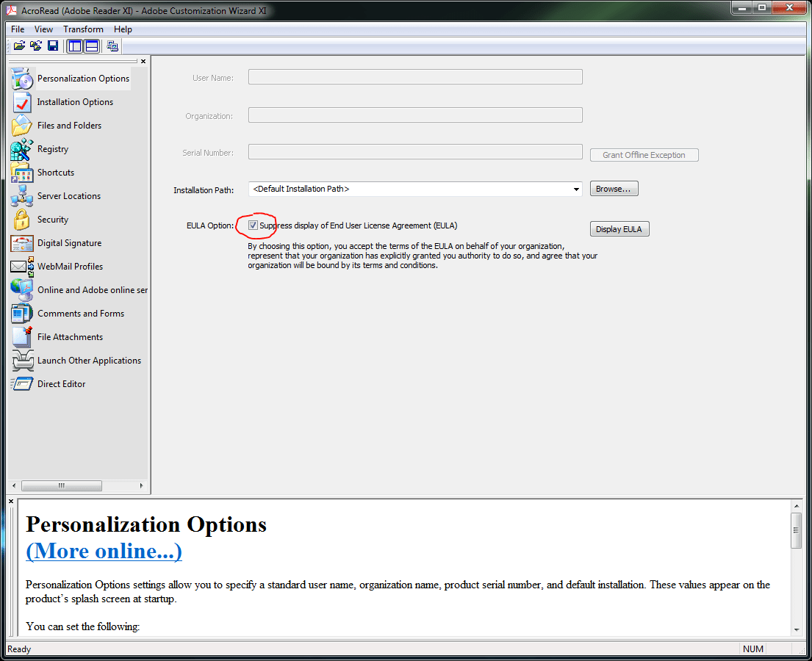Switch to horizontal split layout view
812x661 pixels.
tap(91, 45)
